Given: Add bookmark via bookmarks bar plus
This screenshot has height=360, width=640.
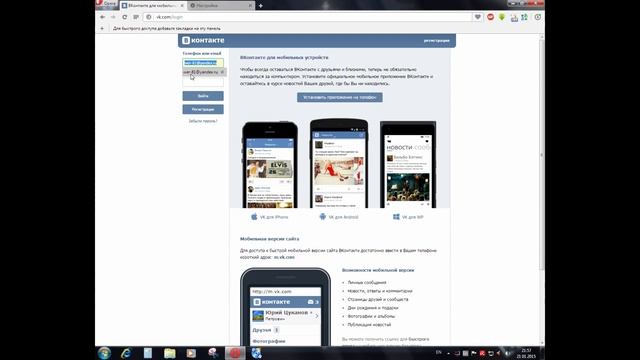Looking at the screenshot, I should [x=102, y=29].
